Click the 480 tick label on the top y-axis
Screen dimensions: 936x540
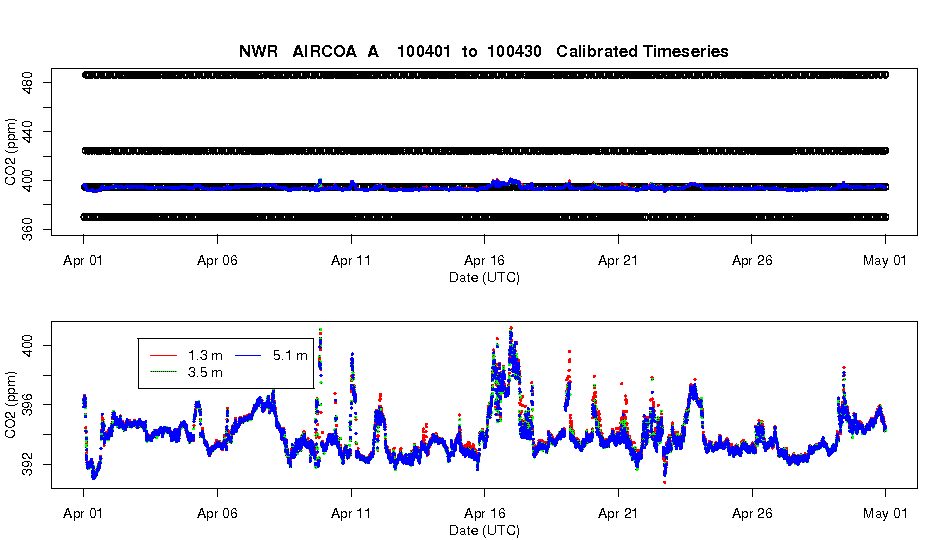[x=28, y=82]
